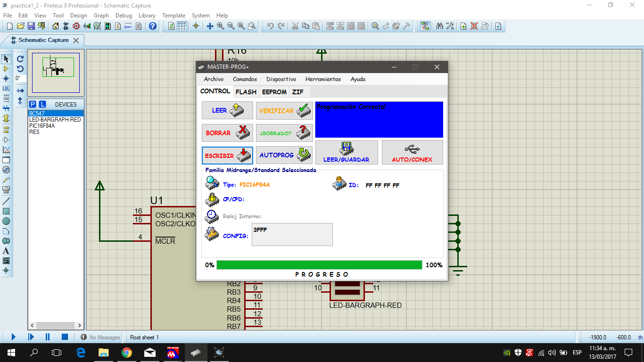Open Chrome from the Windows taskbar
This screenshot has width=644, height=362.
coord(126,352)
